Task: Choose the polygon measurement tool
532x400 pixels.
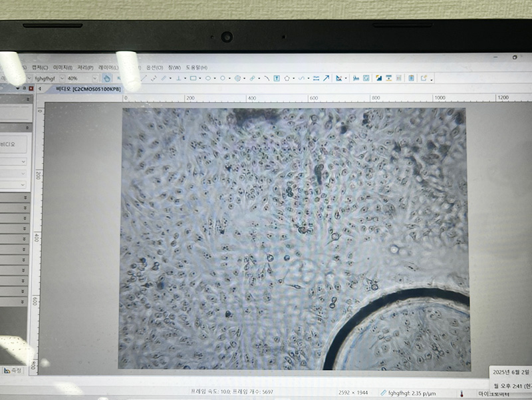Action: coord(287,78)
